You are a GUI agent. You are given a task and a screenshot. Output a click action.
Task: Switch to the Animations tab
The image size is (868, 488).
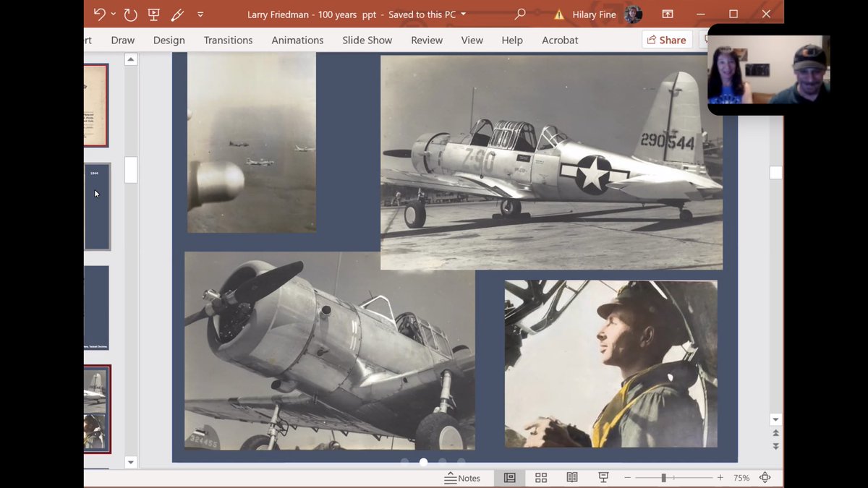[x=297, y=40]
